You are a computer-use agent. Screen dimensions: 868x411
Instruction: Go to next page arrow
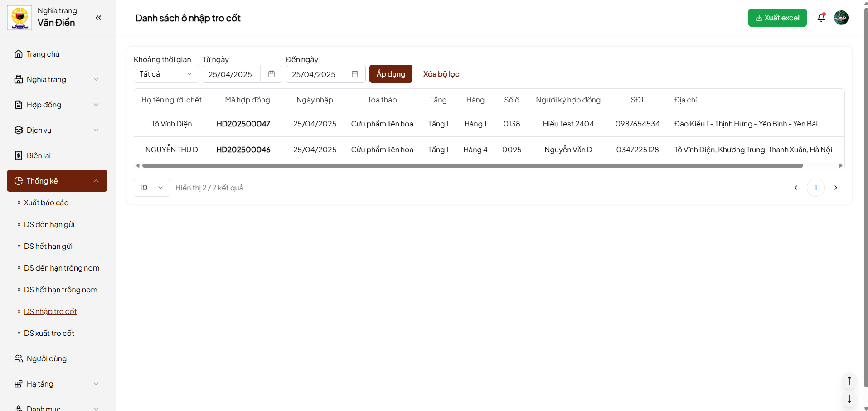pyautogui.click(x=835, y=188)
